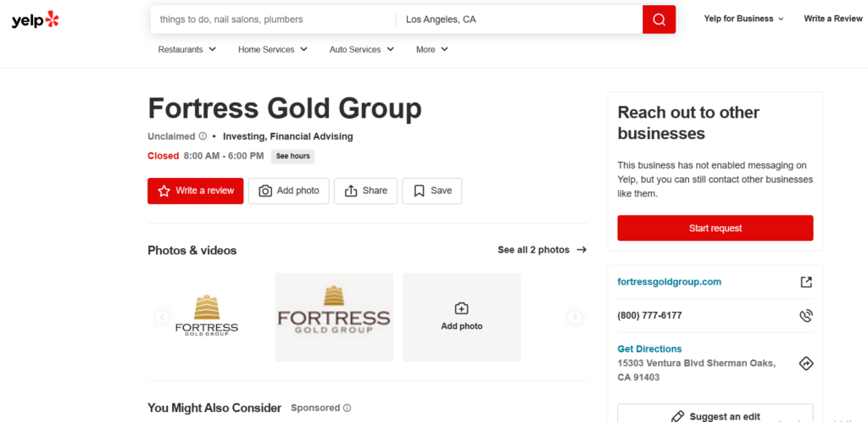
Task: Show previous photo with left carousel arrow
Action: [x=162, y=317]
